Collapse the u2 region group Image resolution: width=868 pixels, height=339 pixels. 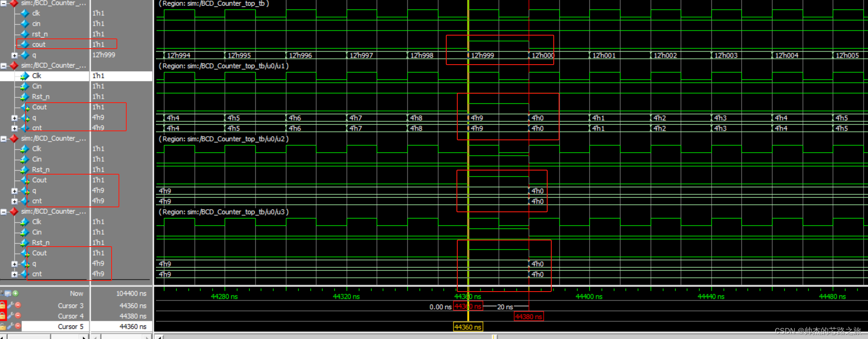tap(3, 139)
